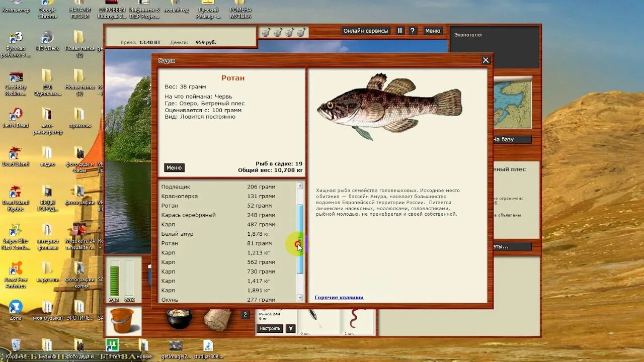644x362 pixels.
Task: Click the black cooking pot icon
Action: [x=179, y=319]
